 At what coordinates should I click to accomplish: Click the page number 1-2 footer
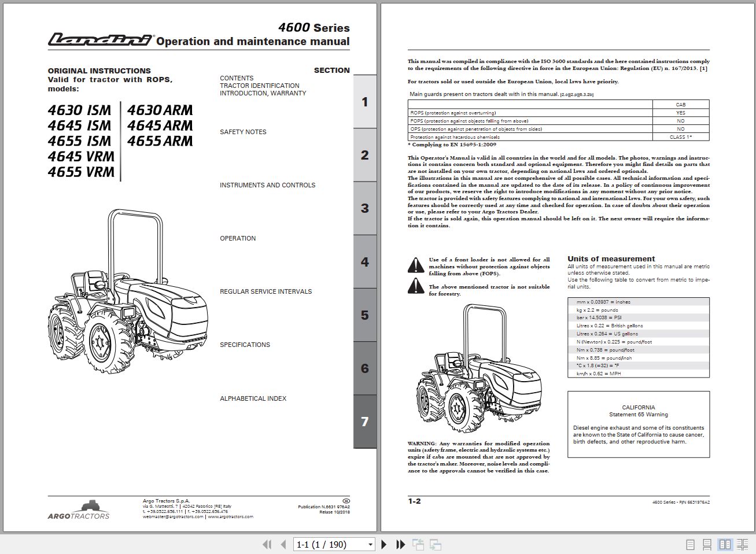[414, 501]
